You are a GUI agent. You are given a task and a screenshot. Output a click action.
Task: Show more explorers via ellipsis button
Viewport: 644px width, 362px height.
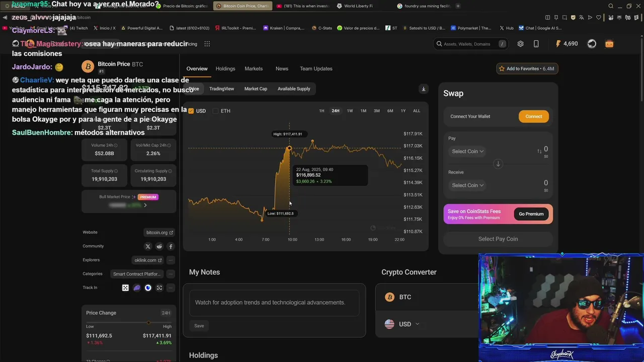171,260
